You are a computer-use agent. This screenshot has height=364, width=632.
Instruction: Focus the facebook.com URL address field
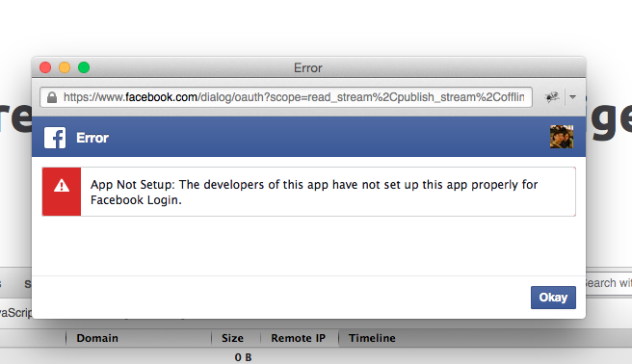(286, 97)
